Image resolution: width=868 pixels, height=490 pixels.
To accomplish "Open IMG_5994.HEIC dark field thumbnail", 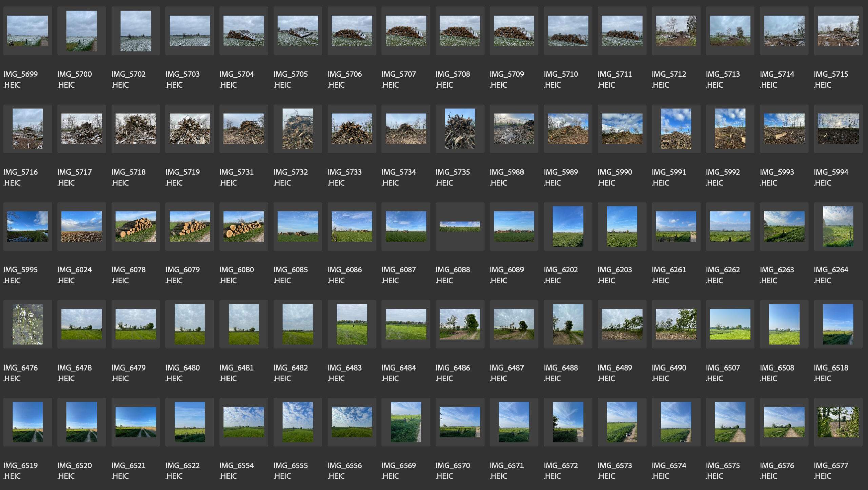I will click(838, 129).
